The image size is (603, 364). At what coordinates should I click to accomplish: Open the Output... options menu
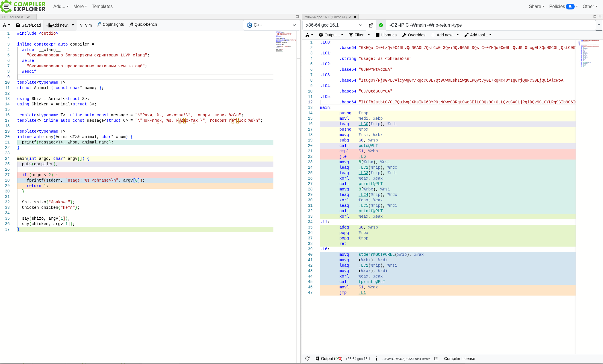coord(331,35)
